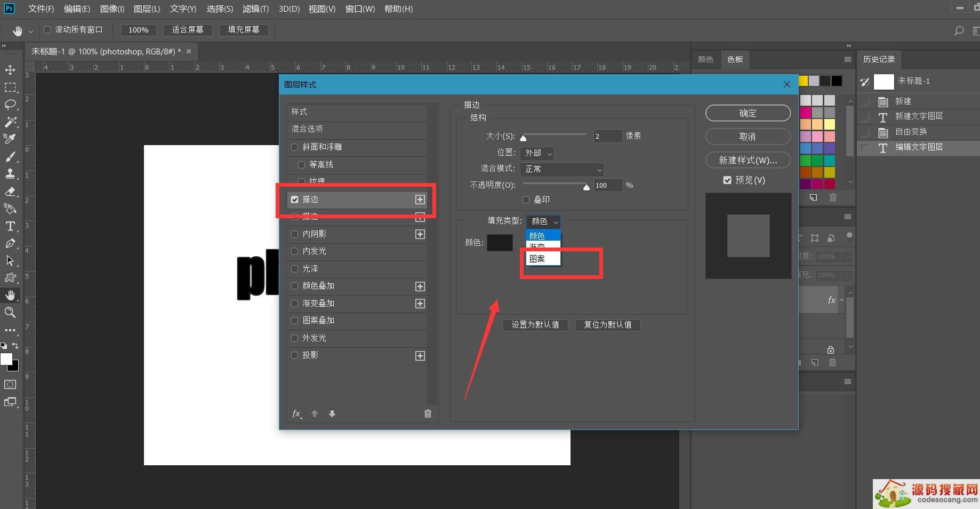Click the 复位为默认值 button
Screen dimensions: 980x509
(x=607, y=324)
